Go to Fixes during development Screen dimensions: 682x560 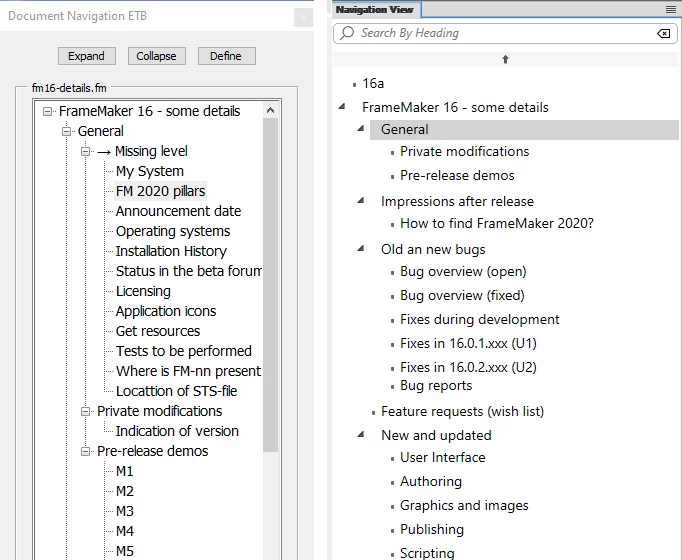tap(480, 320)
